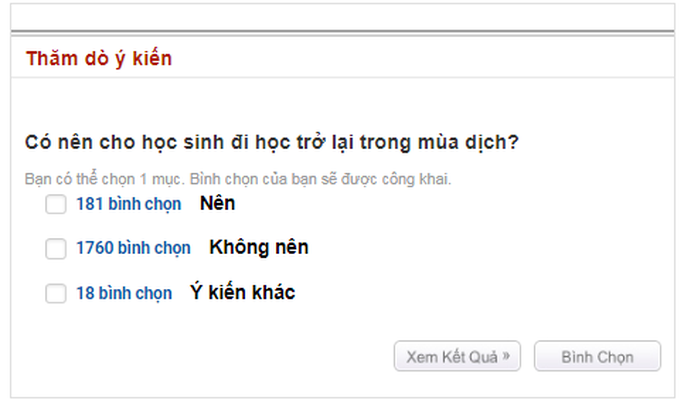The image size is (684, 414).
Task: Click the Xem Kết Quả button
Action: click(x=457, y=356)
